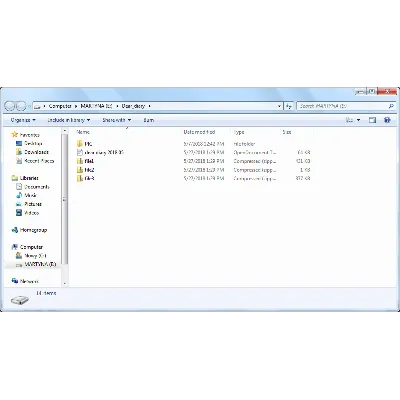400x400 pixels.
Task: Click the navigation pane scrollbar thumb
Action: point(65,199)
